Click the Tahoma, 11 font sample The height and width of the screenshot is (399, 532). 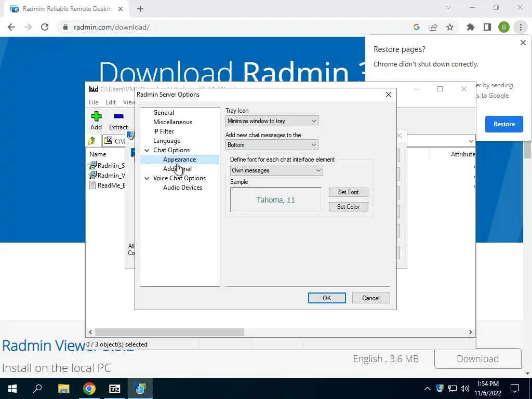[275, 200]
